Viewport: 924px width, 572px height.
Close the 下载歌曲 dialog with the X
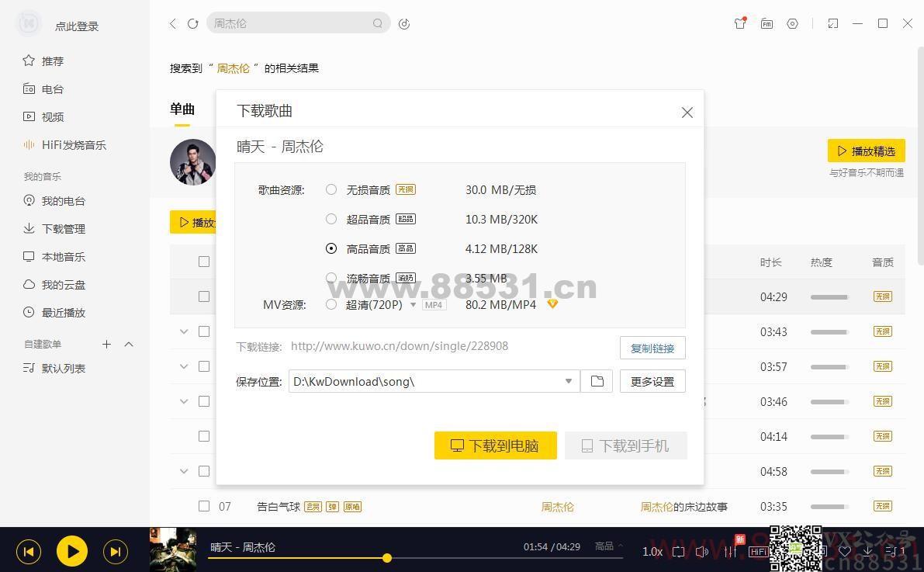tap(687, 112)
